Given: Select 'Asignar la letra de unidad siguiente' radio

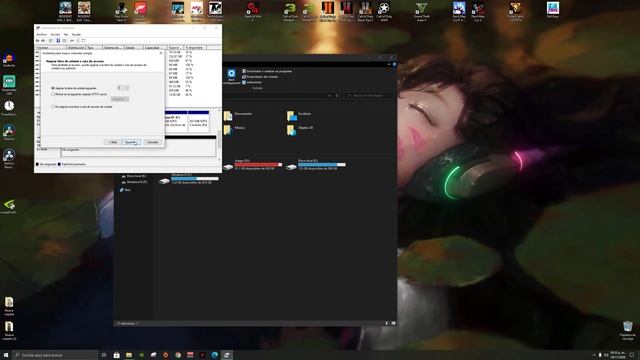Looking at the screenshot, I should point(53,88).
